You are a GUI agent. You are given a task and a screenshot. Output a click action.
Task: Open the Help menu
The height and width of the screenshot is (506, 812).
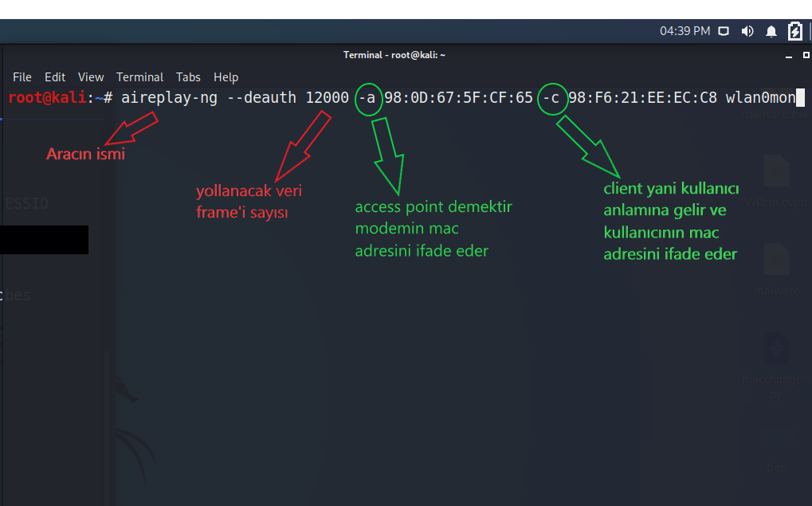click(x=226, y=77)
